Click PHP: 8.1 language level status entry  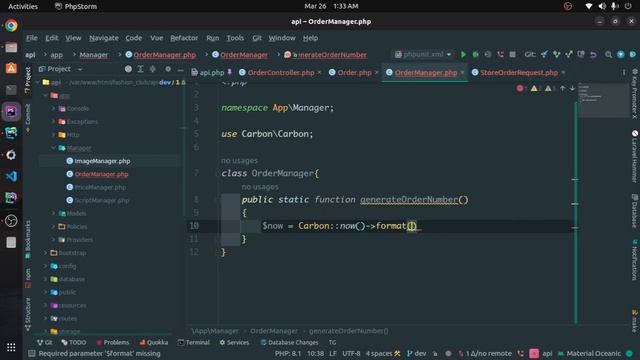[288, 353]
